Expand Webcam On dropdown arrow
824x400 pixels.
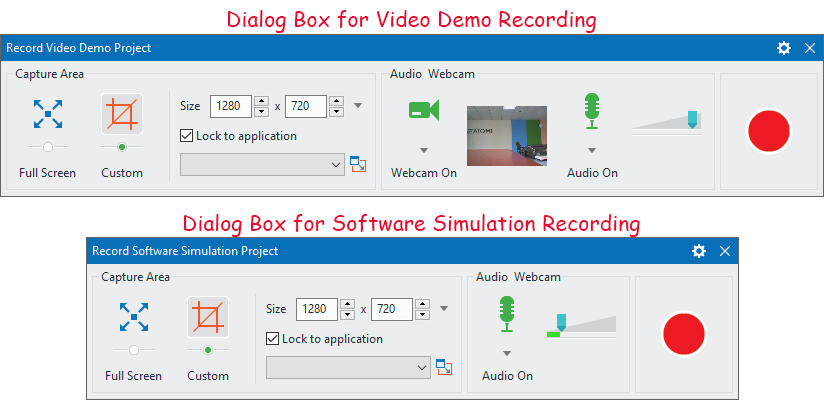click(424, 151)
